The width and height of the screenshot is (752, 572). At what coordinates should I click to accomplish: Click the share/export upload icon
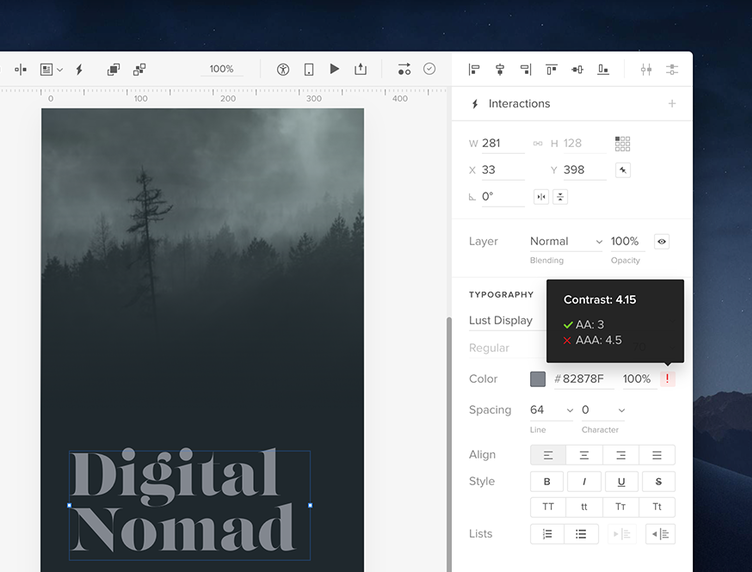coord(361,69)
